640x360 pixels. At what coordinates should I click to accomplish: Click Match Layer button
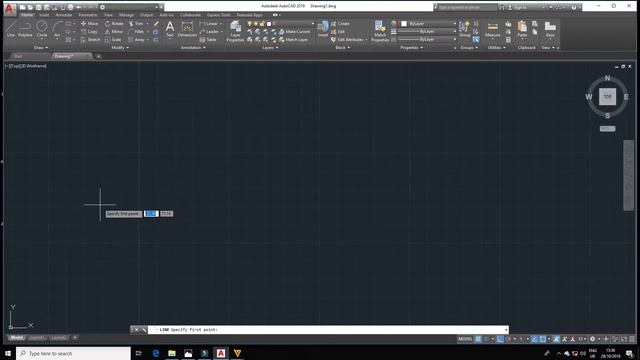[x=294, y=40]
